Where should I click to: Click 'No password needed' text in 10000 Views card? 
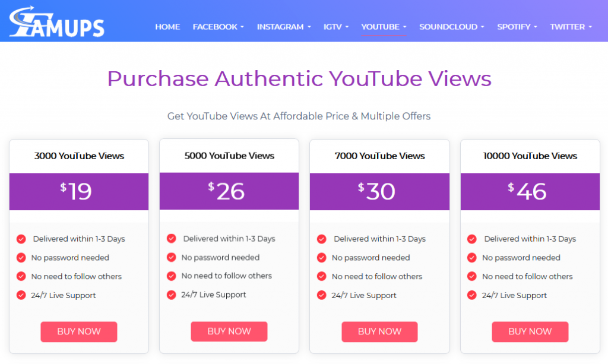[x=521, y=257]
